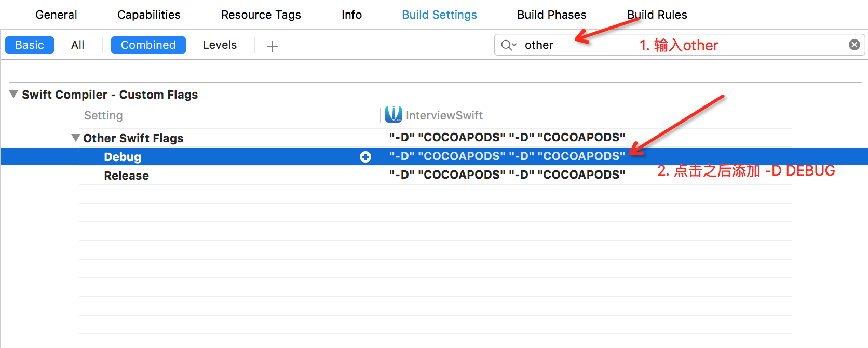Viewport: 868px width, 348px height.
Task: Enable the Basic settings filter
Action: 30,45
